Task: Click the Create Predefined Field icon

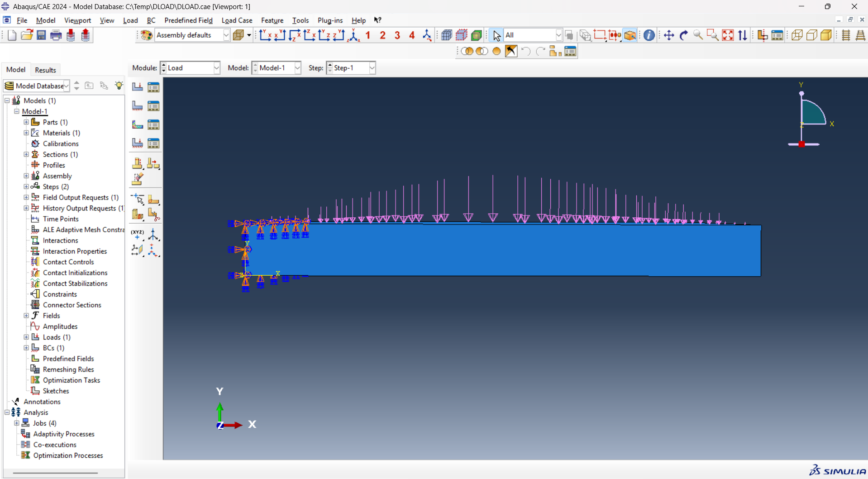Action: [x=138, y=125]
